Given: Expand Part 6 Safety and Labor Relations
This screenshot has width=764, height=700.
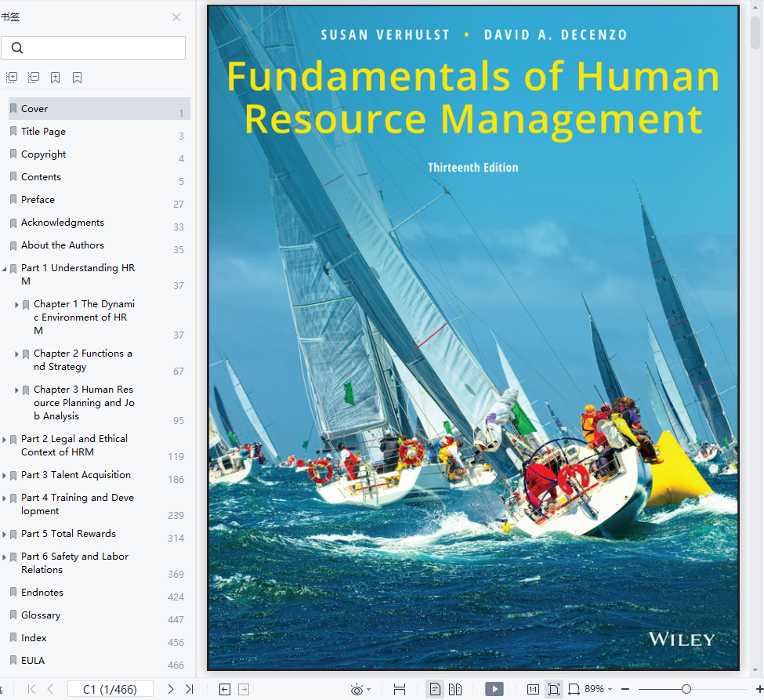Looking at the screenshot, I should [x=5, y=557].
